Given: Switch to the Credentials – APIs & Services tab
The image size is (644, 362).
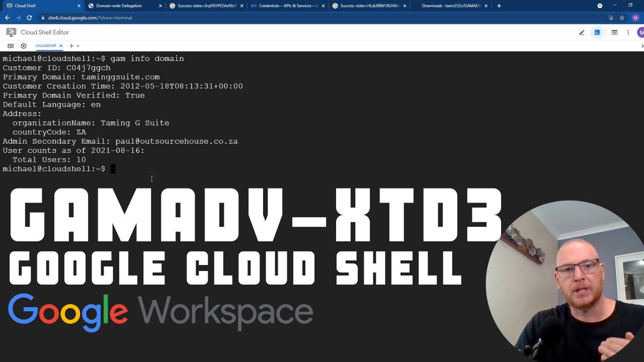Looking at the screenshot, I should 287,6.
